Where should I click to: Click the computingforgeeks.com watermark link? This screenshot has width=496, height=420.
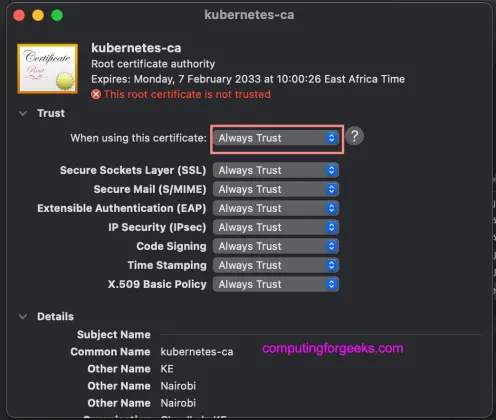point(333,348)
